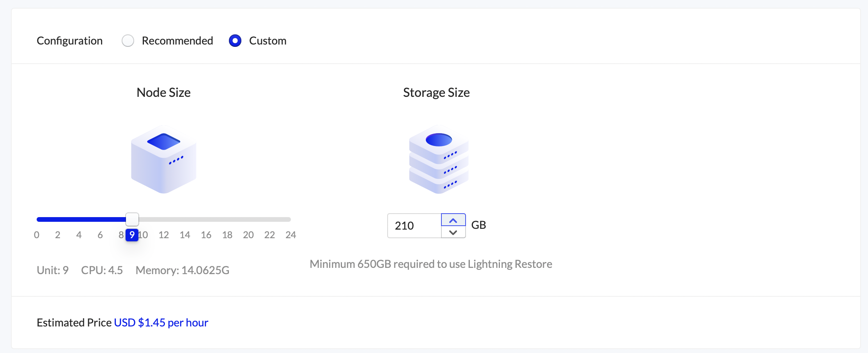Screen dimensions: 868x353
Task: Click the 16 tick mark label
Action: pyautogui.click(x=206, y=235)
